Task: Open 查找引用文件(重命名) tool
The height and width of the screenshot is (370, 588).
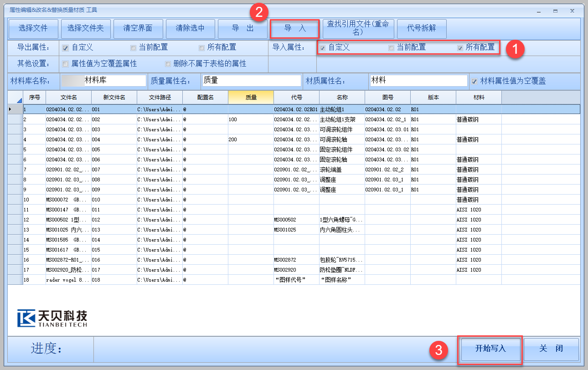Action: pos(358,28)
